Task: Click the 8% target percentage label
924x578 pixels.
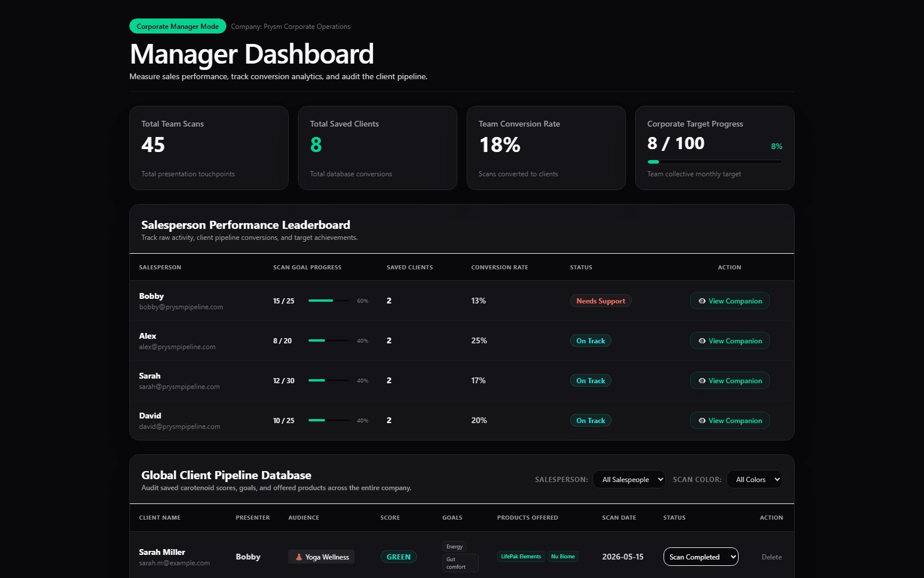Action: pyautogui.click(x=777, y=146)
